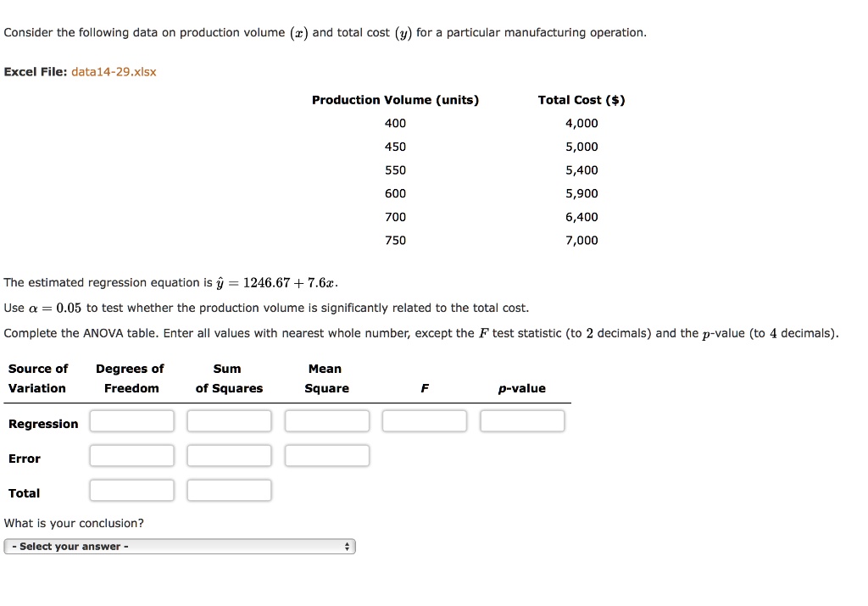The height and width of the screenshot is (606, 868).
Task: Select the "- Select your answer -" combo box
Action: coord(180,546)
